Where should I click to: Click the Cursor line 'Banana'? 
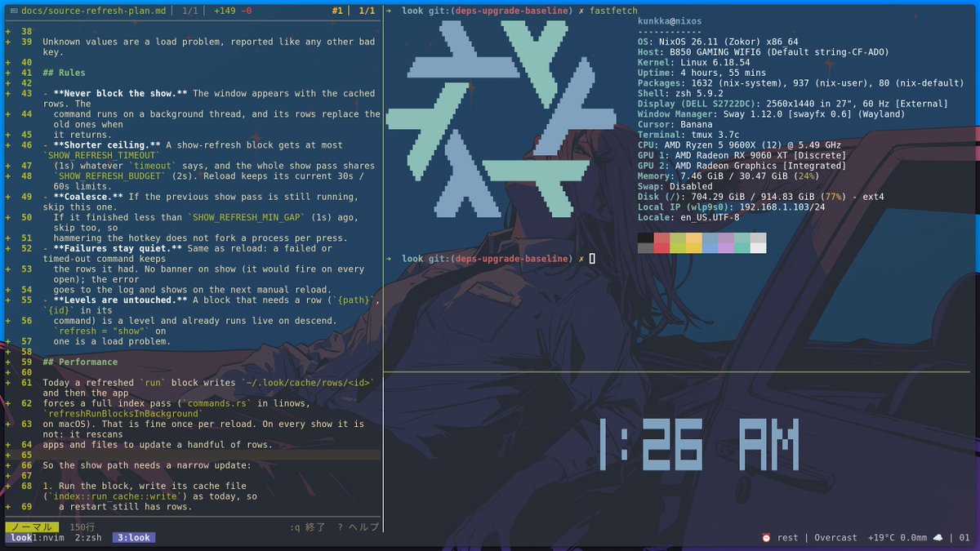tap(675, 124)
